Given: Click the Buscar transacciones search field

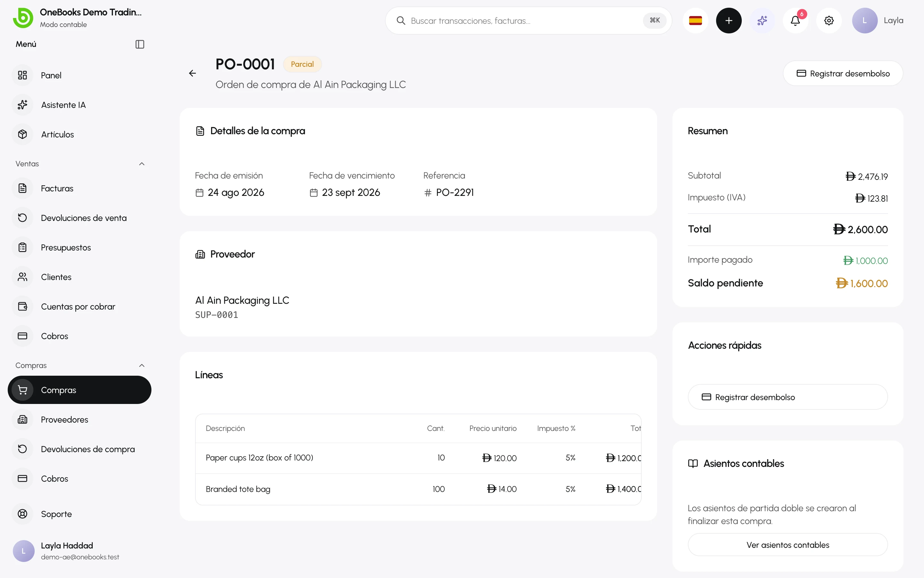Looking at the screenshot, I should point(528,21).
